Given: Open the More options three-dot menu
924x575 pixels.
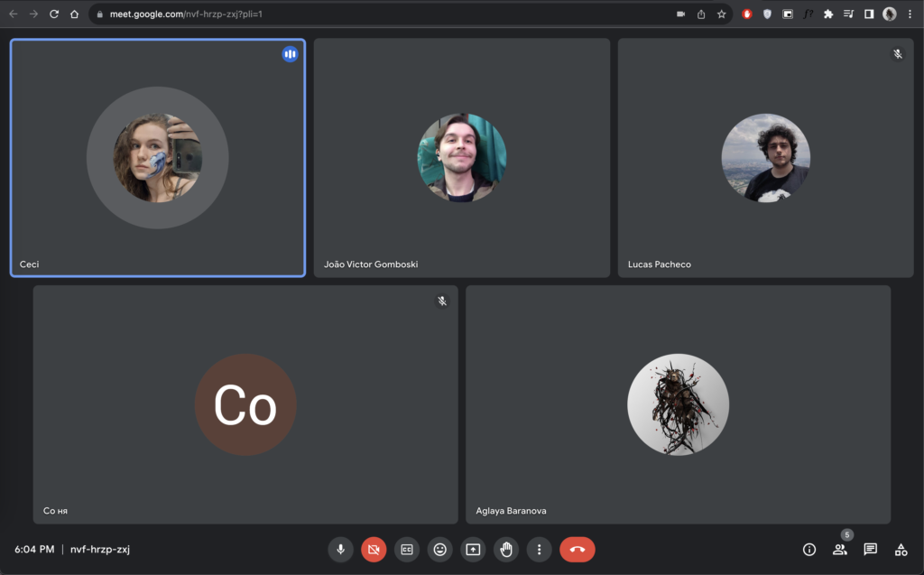Looking at the screenshot, I should click(539, 549).
